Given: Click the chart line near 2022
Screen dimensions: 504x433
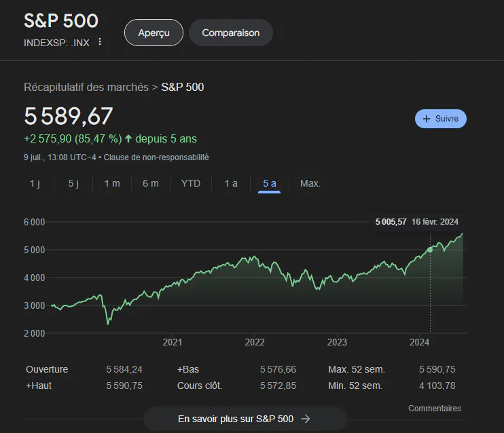Looking at the screenshot, I should 255,257.
